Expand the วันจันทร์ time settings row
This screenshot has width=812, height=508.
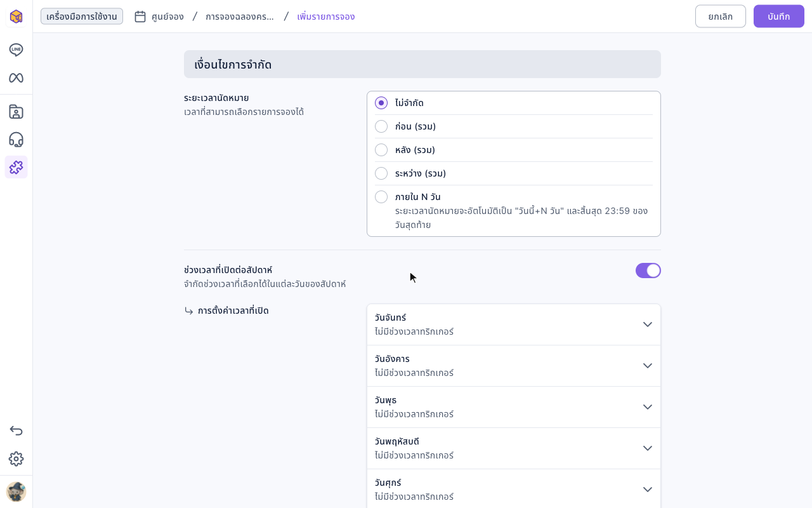point(514,324)
